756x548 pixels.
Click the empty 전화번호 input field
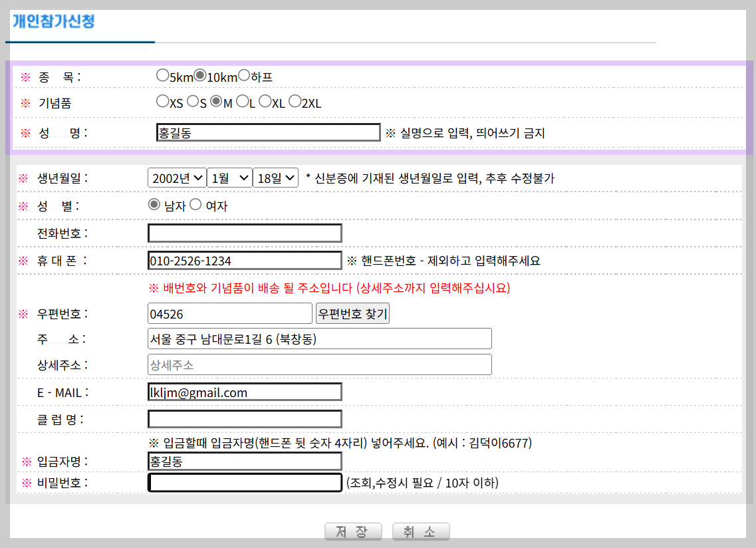coord(245,233)
